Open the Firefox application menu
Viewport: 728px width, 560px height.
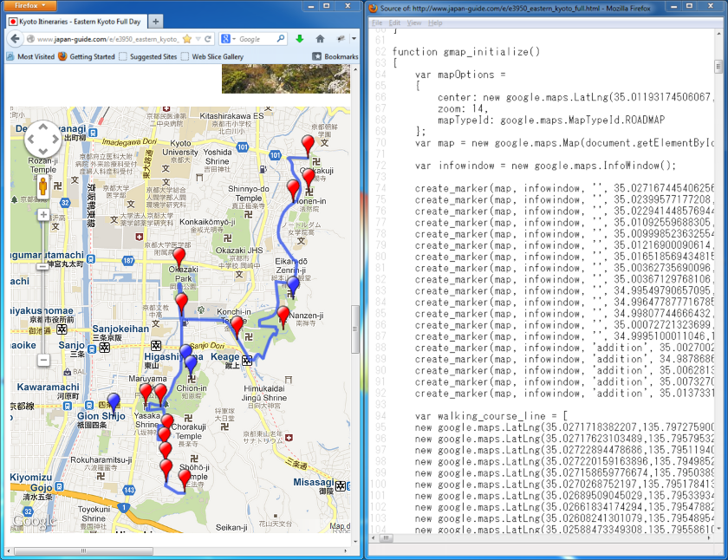(29, 5)
